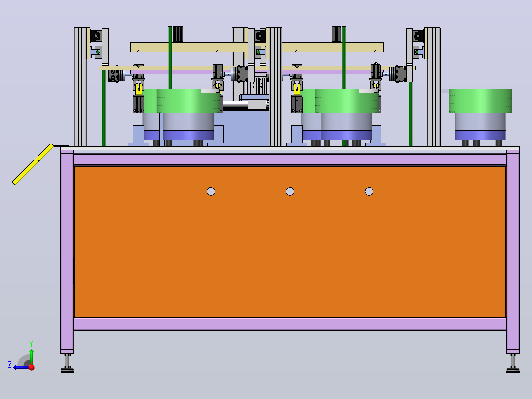
Task: Select the right beige top beam
Action: click(x=333, y=47)
